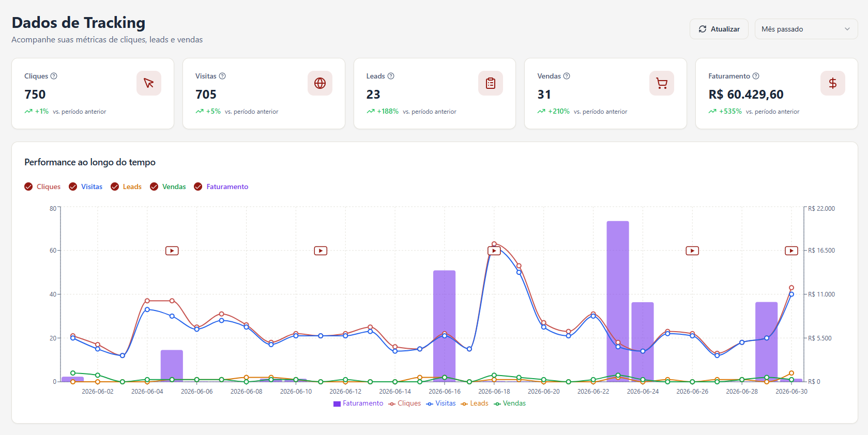The width and height of the screenshot is (868, 435).
Task: Toggle the Visitas series checkbox
Action: [x=73, y=187]
